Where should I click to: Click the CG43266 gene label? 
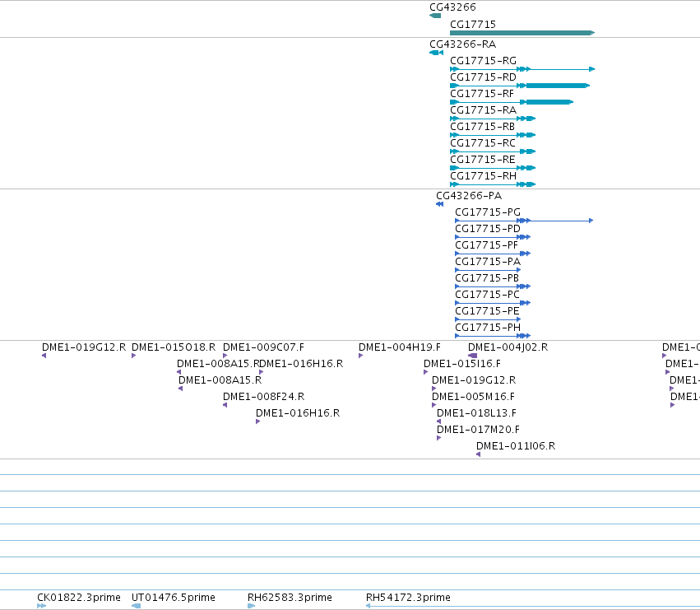[452, 7]
